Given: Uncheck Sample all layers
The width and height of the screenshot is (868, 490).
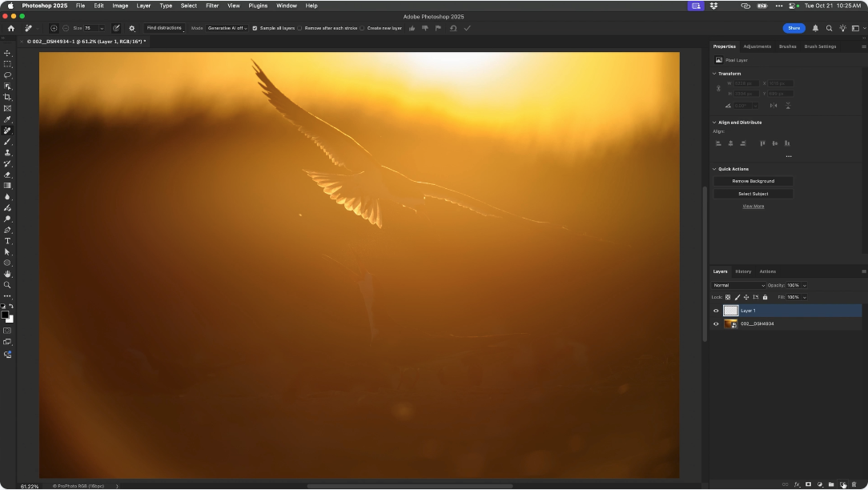Looking at the screenshot, I should point(255,28).
